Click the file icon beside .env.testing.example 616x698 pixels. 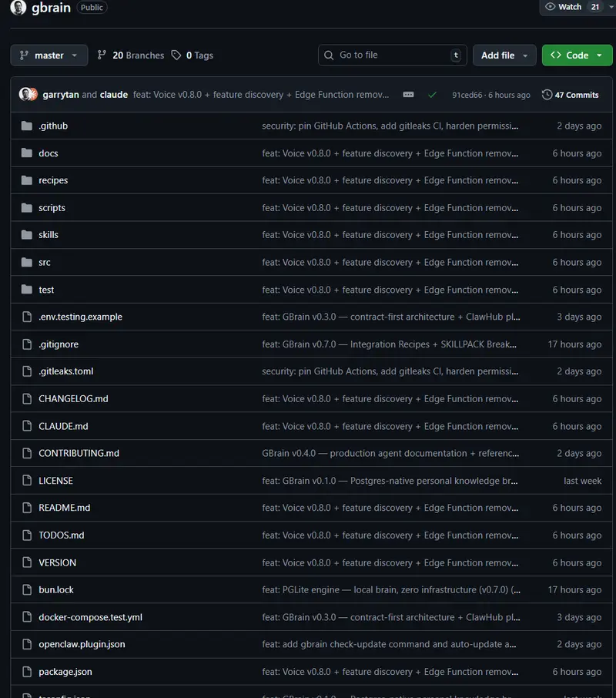click(x=27, y=317)
